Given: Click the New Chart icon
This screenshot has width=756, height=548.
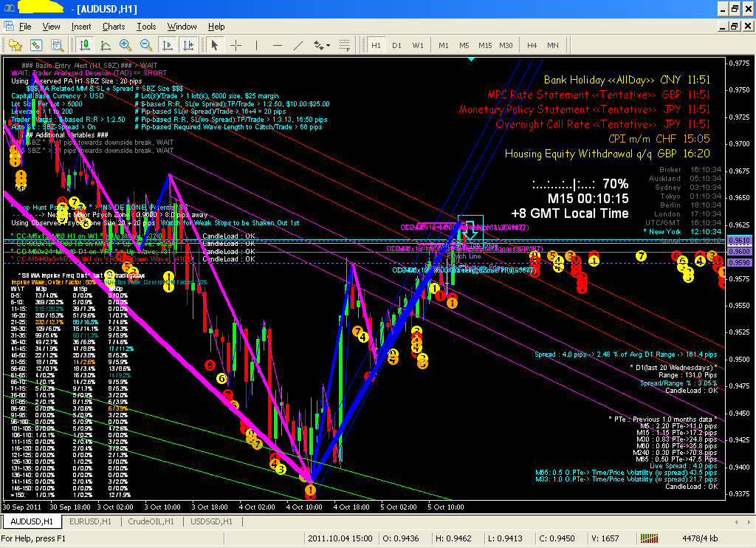Looking at the screenshot, I should [15, 45].
